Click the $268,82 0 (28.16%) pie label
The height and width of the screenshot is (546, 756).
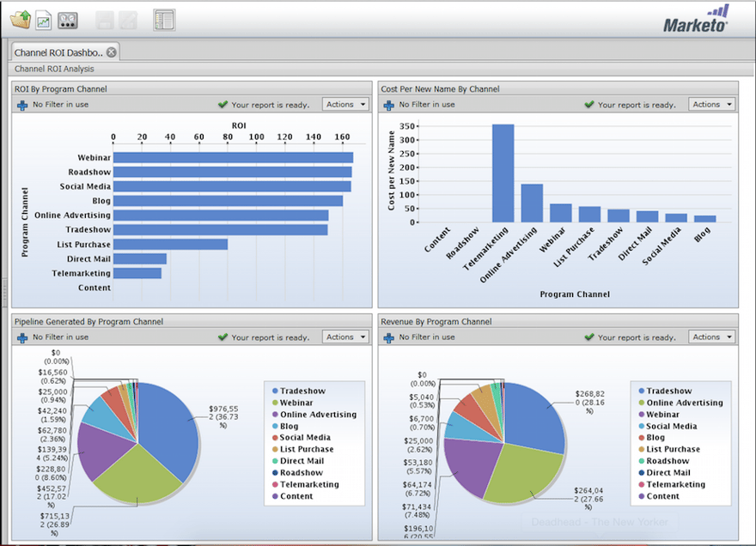coord(589,403)
